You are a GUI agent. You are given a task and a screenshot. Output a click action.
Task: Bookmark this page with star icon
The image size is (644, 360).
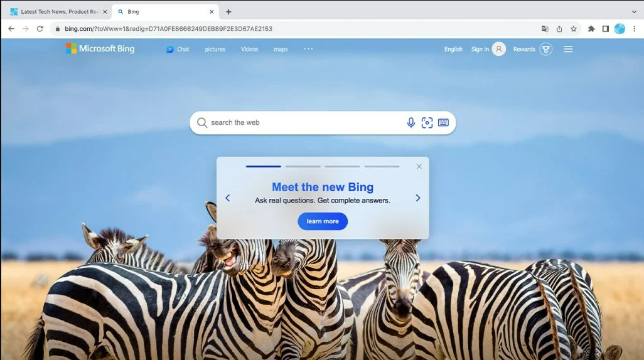click(574, 29)
